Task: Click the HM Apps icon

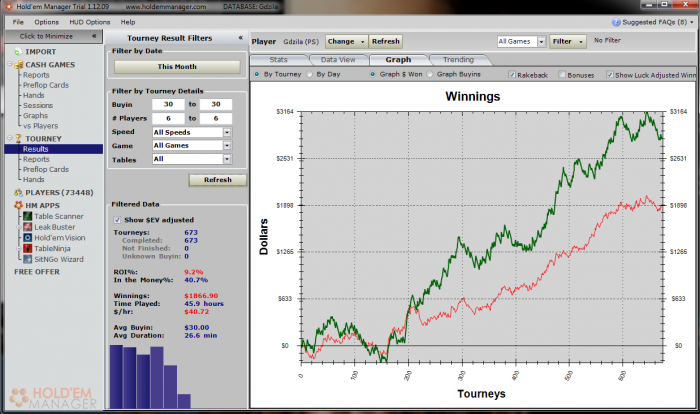Action: coord(18,205)
